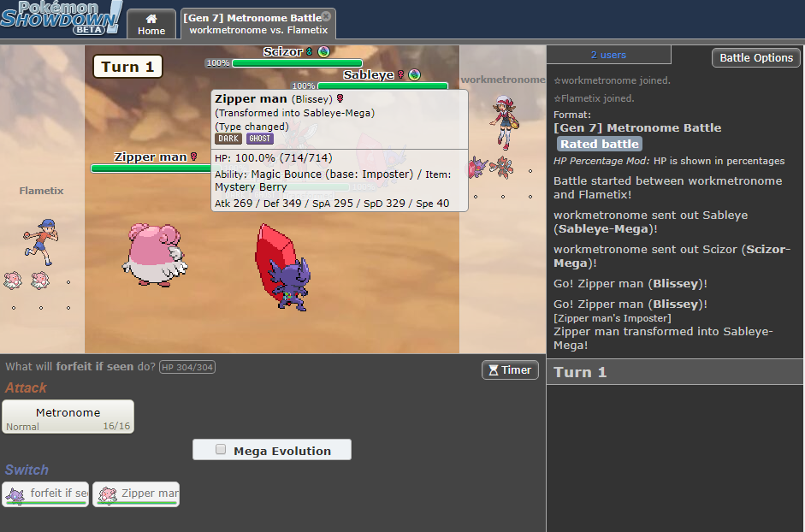The width and height of the screenshot is (805, 532).
Task: Click the Attack section heading
Action: (26, 387)
